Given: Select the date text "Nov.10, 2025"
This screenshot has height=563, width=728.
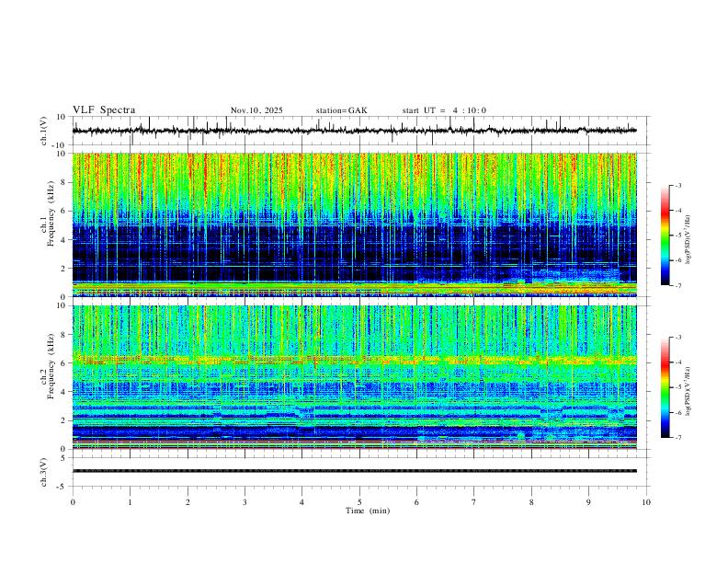Looking at the screenshot, I should tap(256, 110).
